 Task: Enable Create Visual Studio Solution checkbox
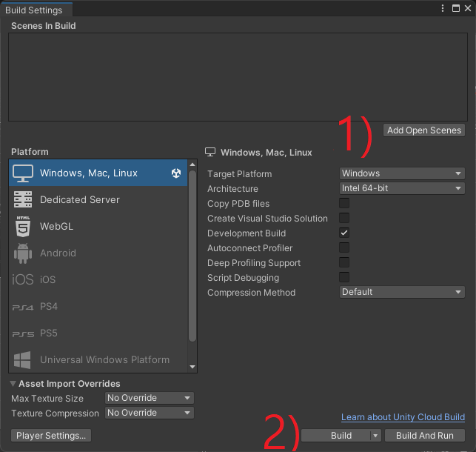coord(344,218)
